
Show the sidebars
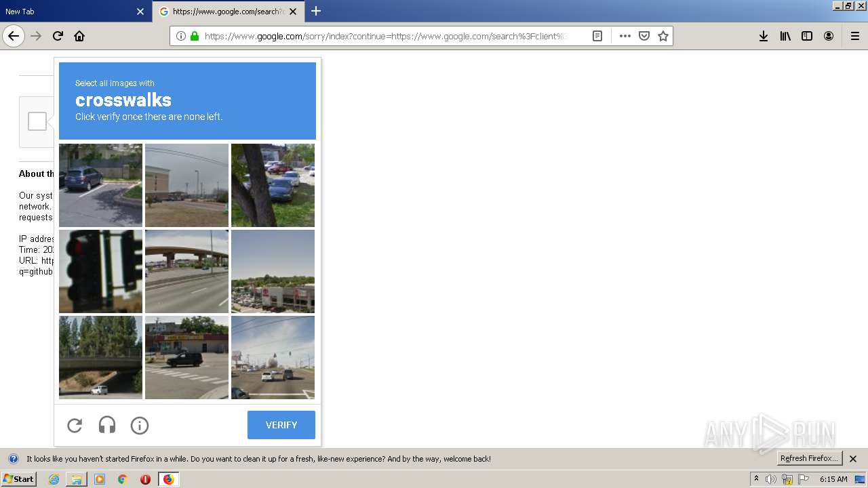coord(807,36)
